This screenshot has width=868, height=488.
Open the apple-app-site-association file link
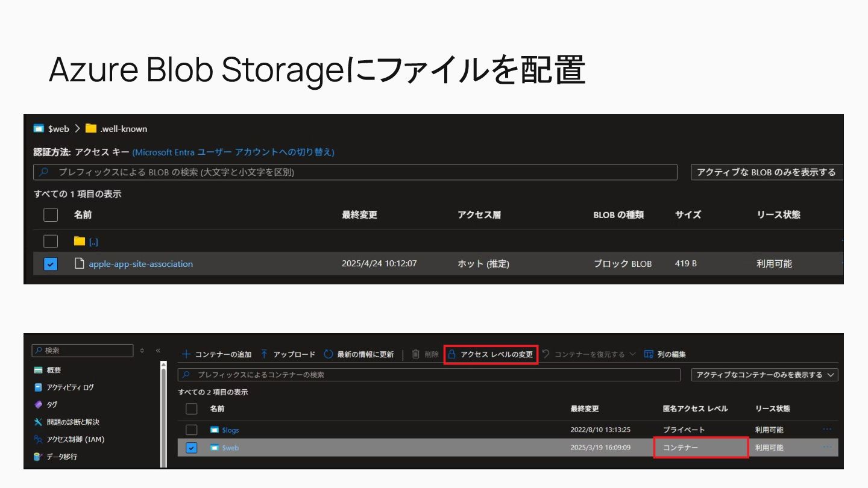[141, 264]
